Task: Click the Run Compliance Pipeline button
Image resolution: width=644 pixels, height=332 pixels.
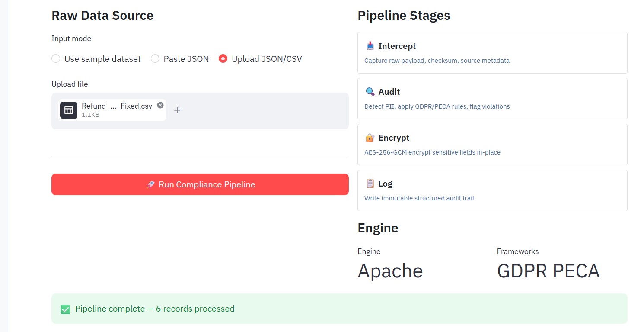Action: point(200,184)
